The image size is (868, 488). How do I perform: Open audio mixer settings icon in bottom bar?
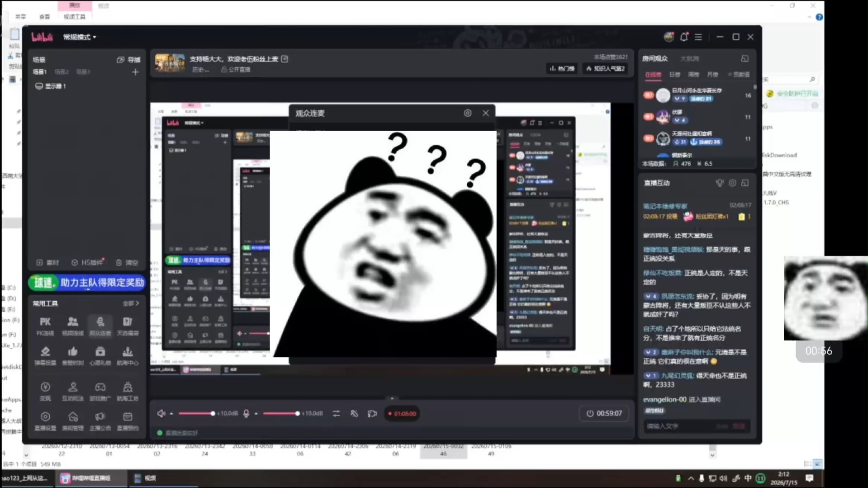pyautogui.click(x=336, y=413)
